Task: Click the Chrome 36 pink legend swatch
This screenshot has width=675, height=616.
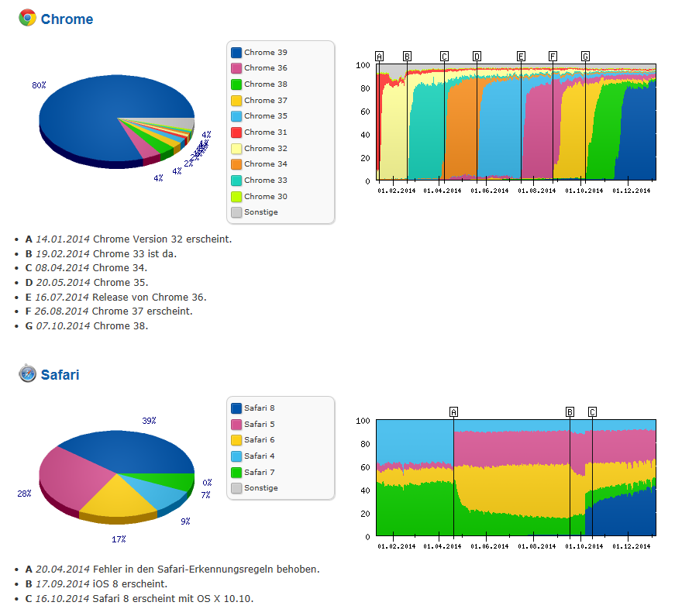Action: 236,68
